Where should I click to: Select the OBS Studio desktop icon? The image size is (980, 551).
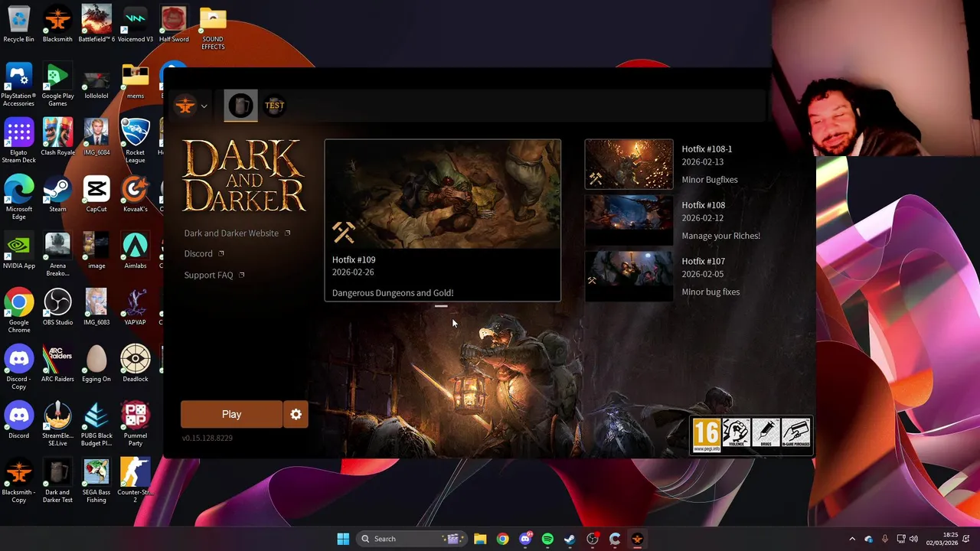[57, 307]
